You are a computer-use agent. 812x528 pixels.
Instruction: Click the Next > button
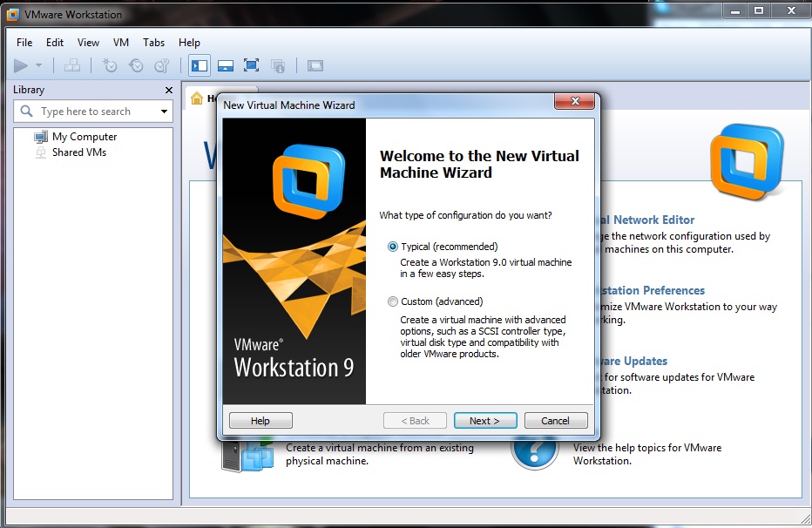pyautogui.click(x=485, y=420)
